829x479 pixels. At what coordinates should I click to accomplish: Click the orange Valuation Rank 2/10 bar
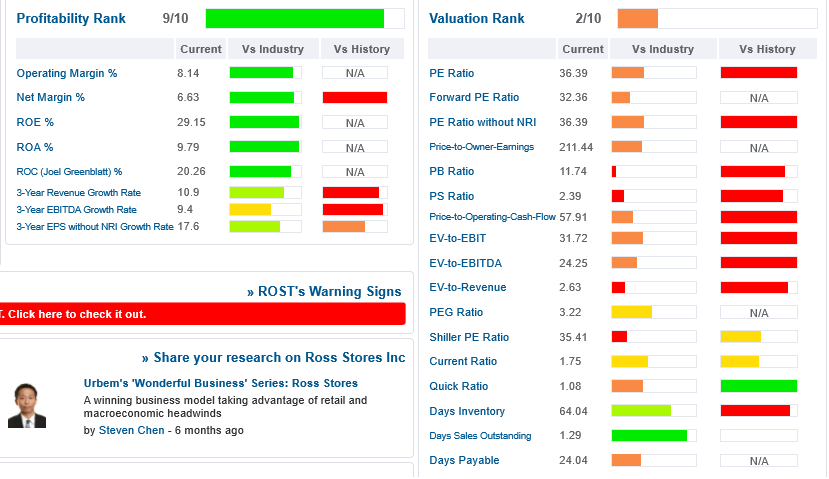(638, 19)
